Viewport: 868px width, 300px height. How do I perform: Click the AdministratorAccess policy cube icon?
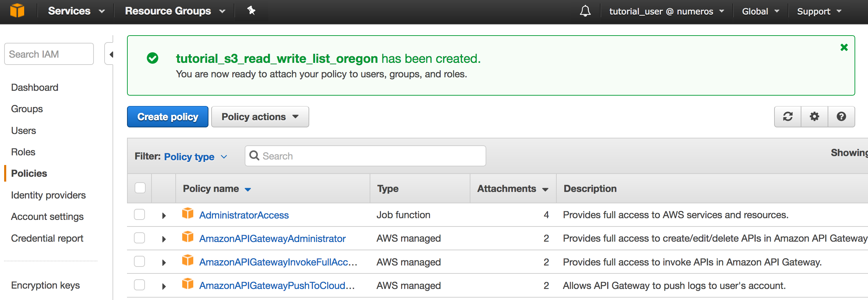coord(188,214)
